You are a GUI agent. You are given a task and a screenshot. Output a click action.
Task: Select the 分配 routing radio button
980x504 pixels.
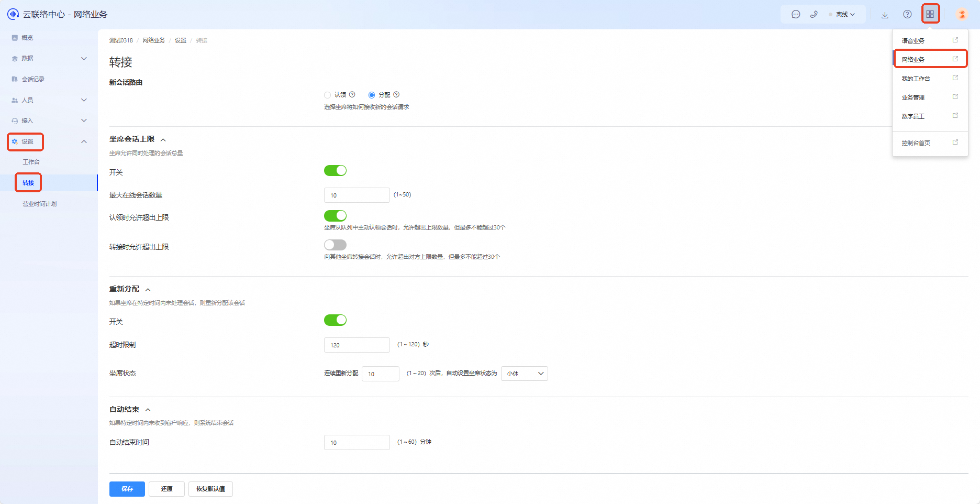pos(372,95)
